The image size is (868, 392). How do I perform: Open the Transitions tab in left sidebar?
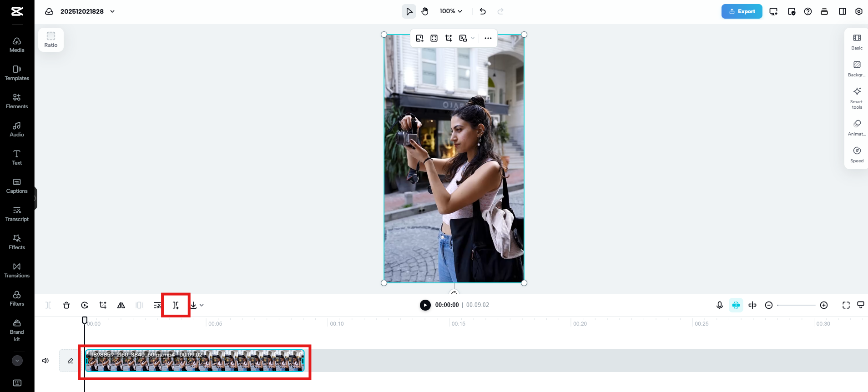coord(17,270)
